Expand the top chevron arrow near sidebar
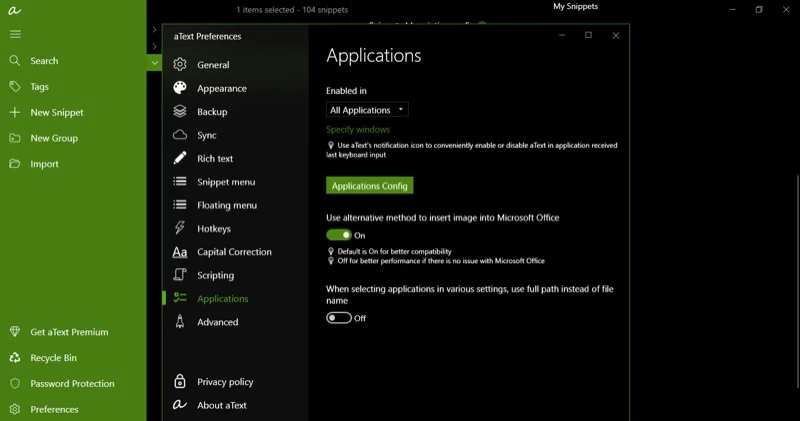800x421 pixels. pyautogui.click(x=154, y=30)
